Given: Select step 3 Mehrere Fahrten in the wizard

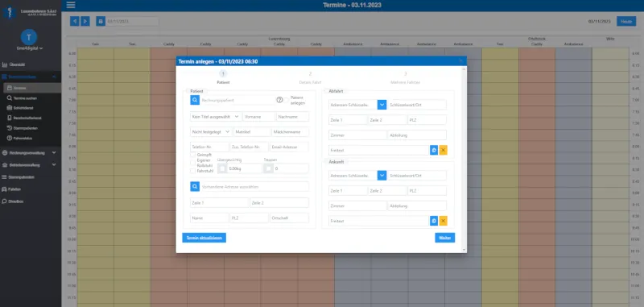Looking at the screenshot, I should (x=405, y=77).
